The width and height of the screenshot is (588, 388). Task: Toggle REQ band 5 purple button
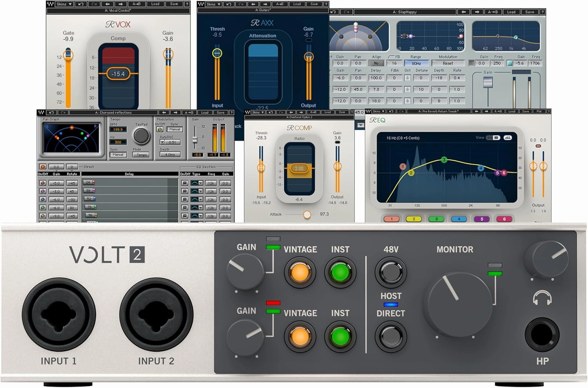click(482, 219)
